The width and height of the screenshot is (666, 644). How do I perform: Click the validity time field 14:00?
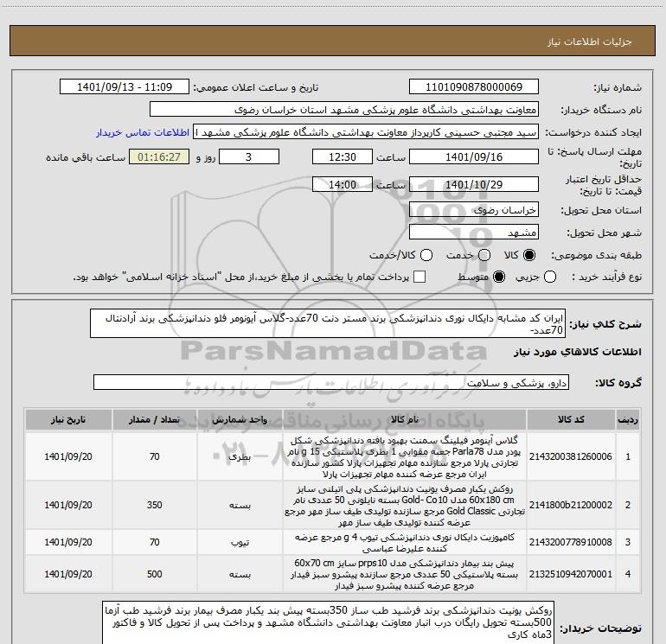point(343,185)
